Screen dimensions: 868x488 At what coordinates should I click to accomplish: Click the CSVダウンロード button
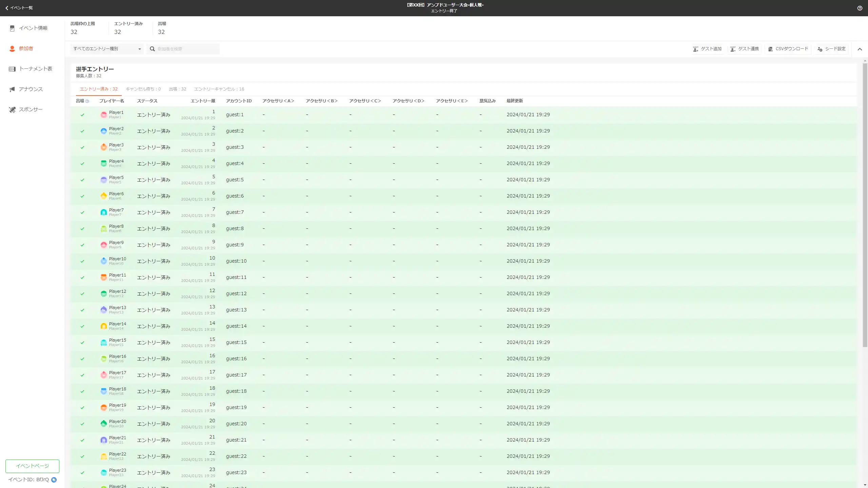pyautogui.click(x=788, y=49)
